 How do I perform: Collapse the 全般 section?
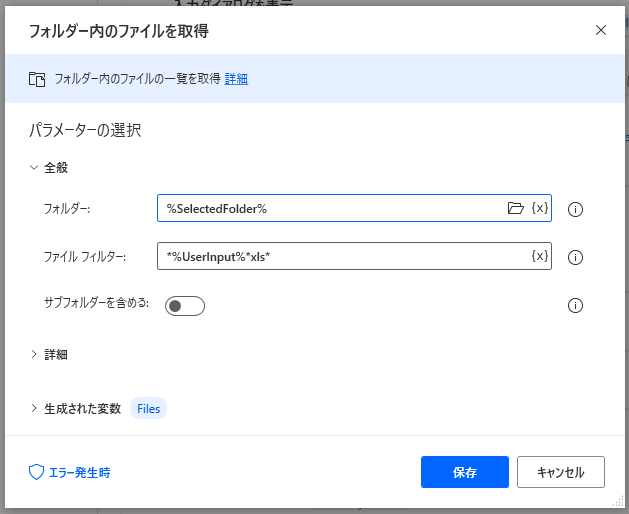(x=35, y=168)
